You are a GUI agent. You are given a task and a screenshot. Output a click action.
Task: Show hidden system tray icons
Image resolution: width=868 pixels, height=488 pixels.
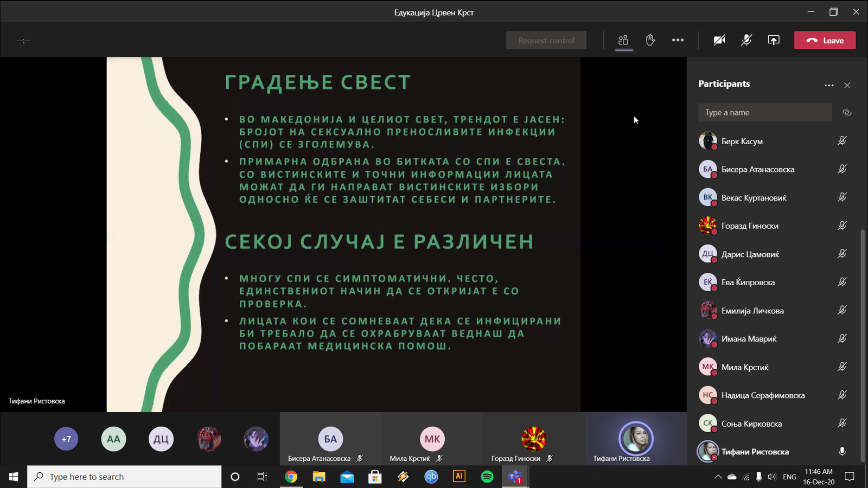[x=718, y=477]
